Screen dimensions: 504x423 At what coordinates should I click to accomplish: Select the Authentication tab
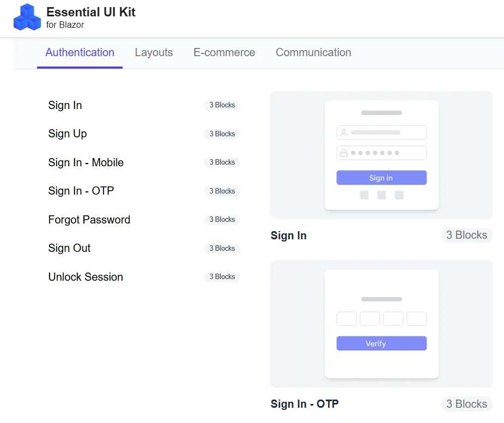pyautogui.click(x=80, y=52)
